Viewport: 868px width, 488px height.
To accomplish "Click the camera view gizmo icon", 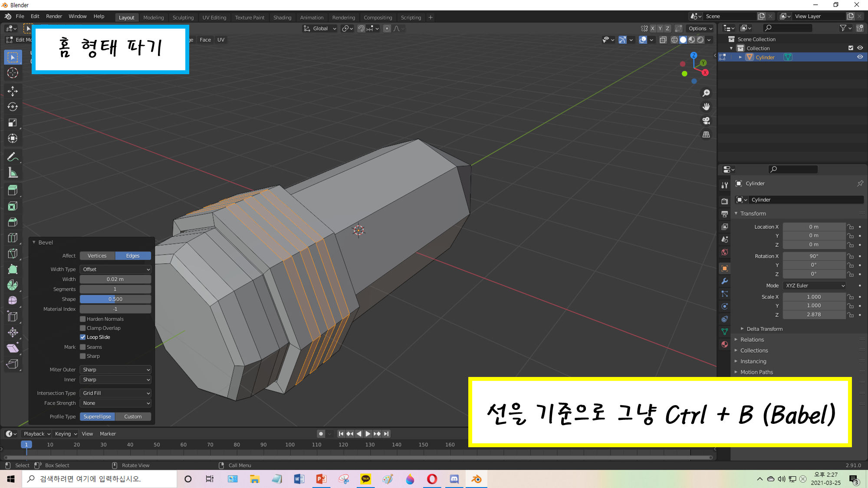I will (x=706, y=121).
